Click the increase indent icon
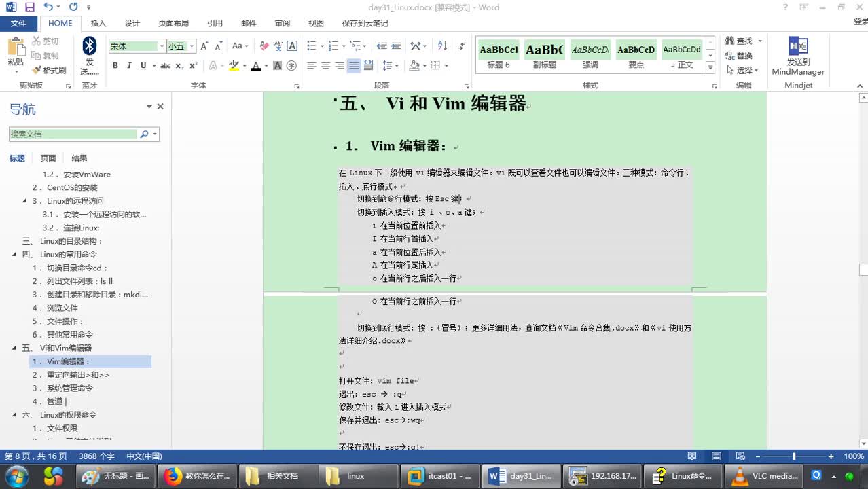868x489 pixels. tap(397, 46)
